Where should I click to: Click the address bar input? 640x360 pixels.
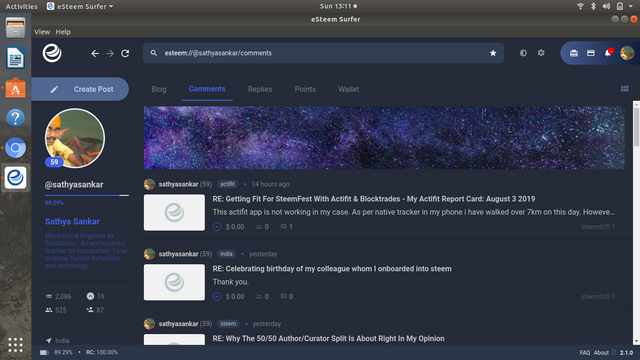[x=323, y=53]
